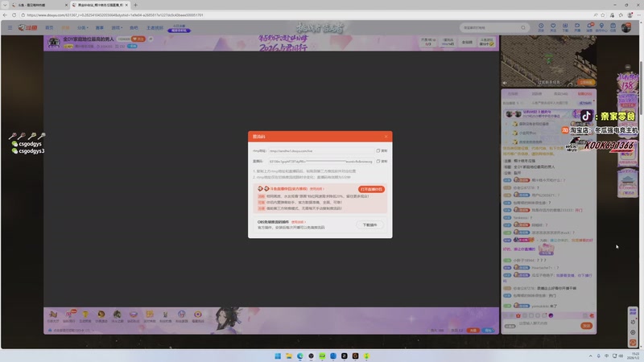Click the browser back arrow
The height and width of the screenshot is (362, 644).
(5, 14)
